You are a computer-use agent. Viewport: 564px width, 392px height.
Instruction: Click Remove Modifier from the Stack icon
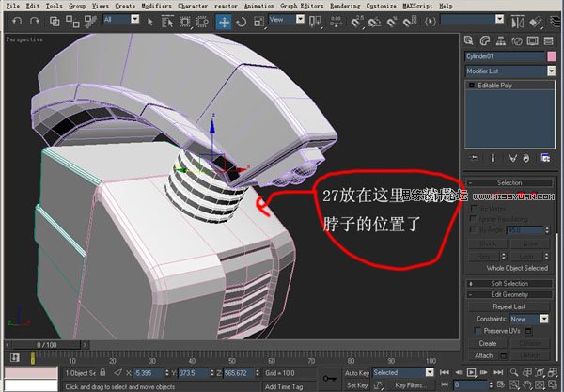526,158
